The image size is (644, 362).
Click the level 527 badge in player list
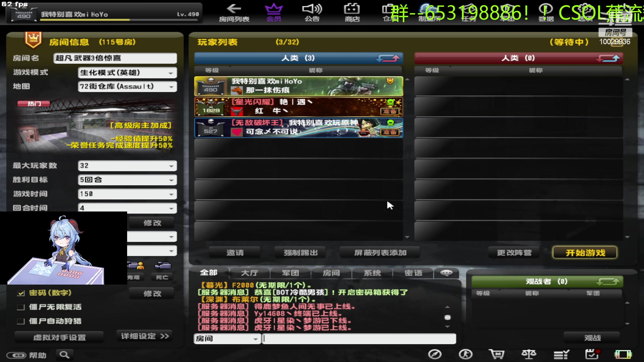point(211,128)
